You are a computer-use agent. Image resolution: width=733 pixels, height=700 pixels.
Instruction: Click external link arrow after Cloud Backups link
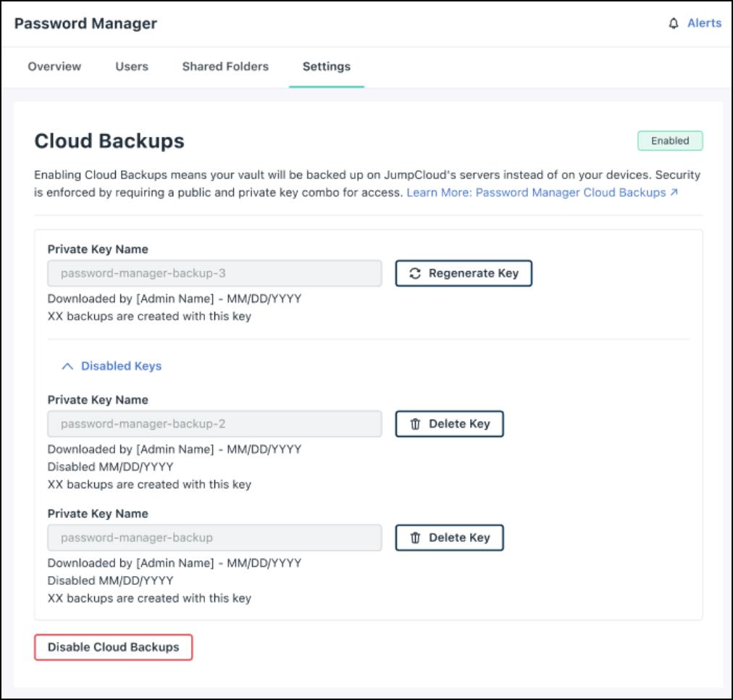pos(674,193)
